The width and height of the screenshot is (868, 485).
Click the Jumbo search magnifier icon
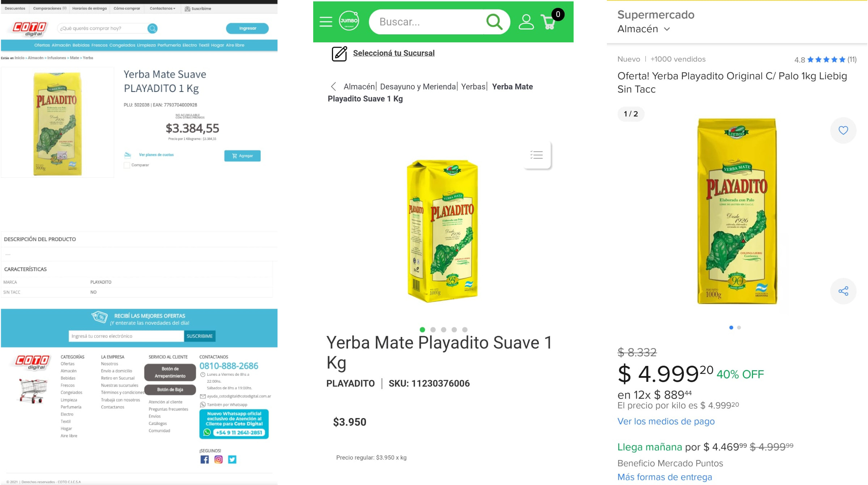pos(494,22)
